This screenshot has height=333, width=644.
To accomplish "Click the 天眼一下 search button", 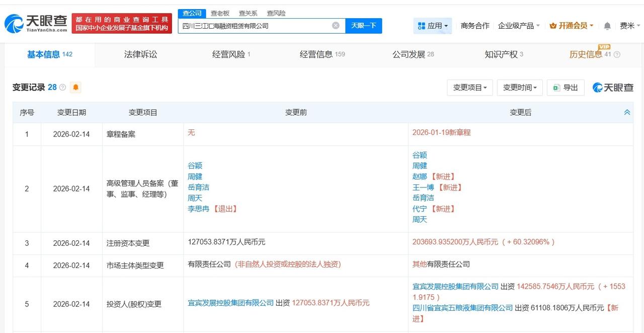I will pyautogui.click(x=364, y=25).
